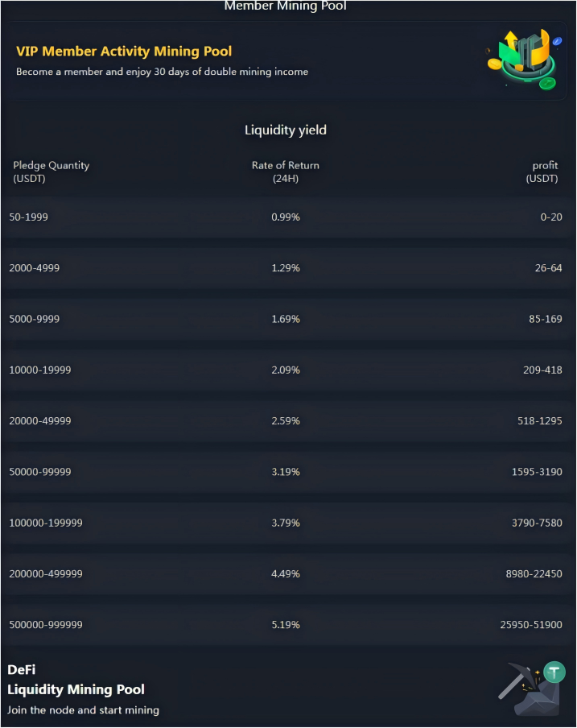This screenshot has width=577, height=728.
Task: Click the 3.19% rate of return entry
Action: coord(286,471)
